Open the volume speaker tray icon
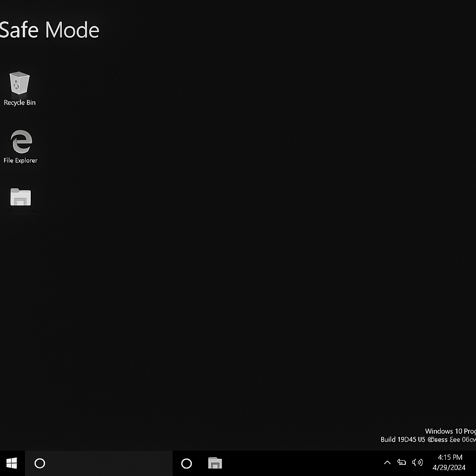The image size is (476, 476). 417,462
